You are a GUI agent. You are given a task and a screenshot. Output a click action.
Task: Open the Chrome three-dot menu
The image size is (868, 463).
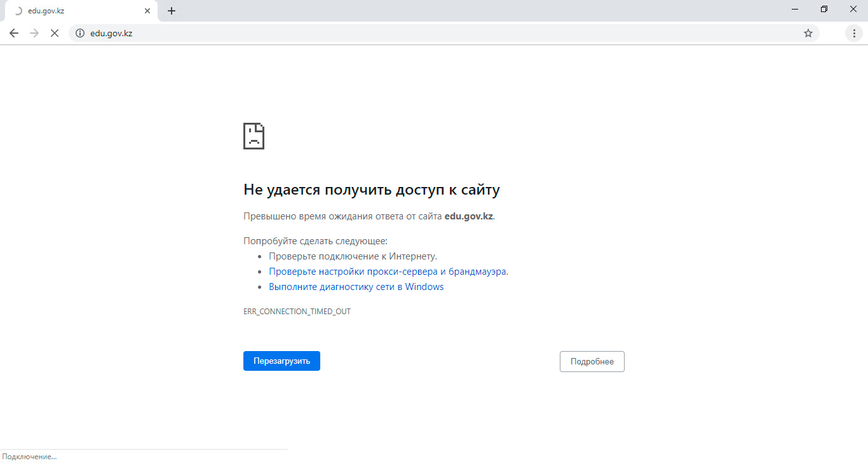click(854, 33)
